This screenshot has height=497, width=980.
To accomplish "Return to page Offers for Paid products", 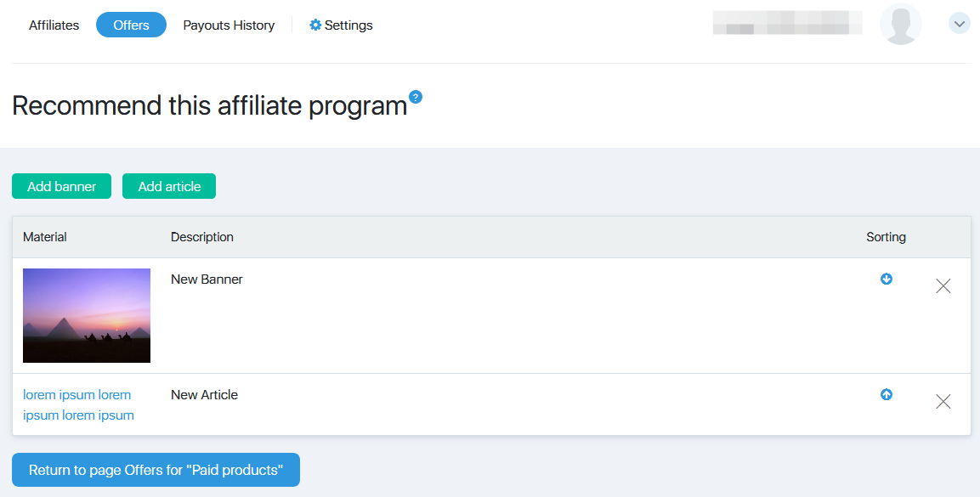I will pyautogui.click(x=156, y=470).
